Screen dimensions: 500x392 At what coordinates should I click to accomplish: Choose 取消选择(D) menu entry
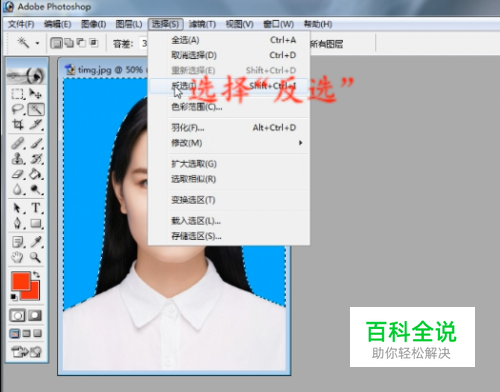[229, 55]
